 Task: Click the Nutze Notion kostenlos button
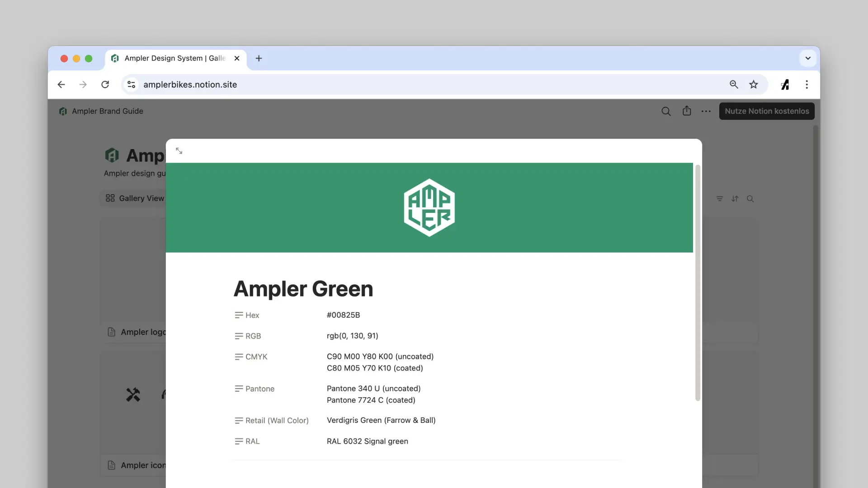point(767,111)
